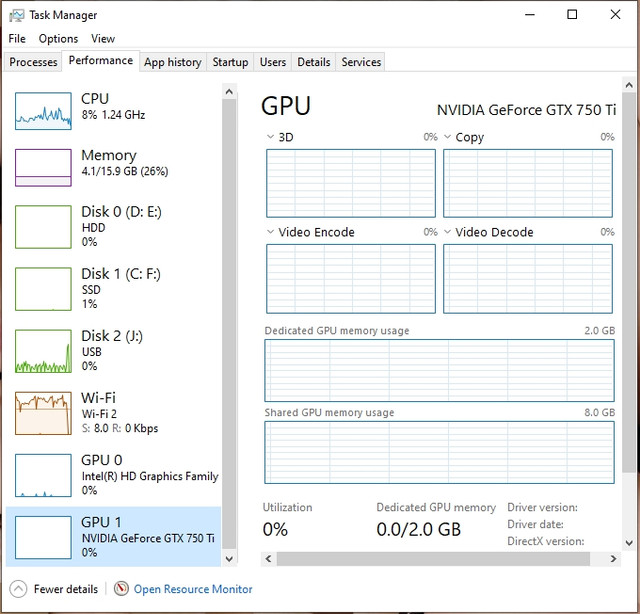
Task: Click the Fewer details button text
Action: click(66, 589)
